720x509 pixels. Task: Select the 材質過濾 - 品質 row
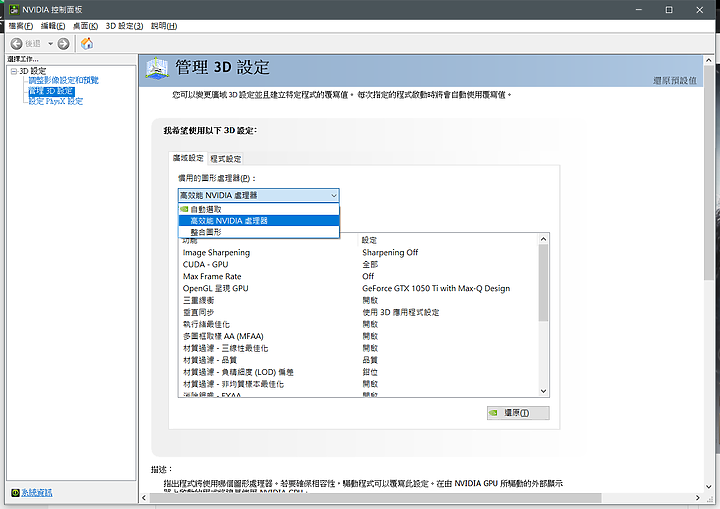(x=358, y=360)
